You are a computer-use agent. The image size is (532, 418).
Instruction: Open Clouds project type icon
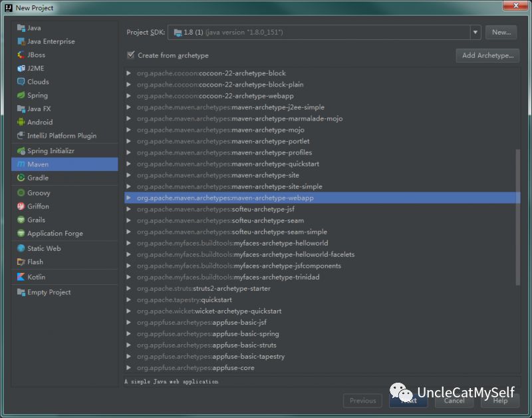pos(21,82)
